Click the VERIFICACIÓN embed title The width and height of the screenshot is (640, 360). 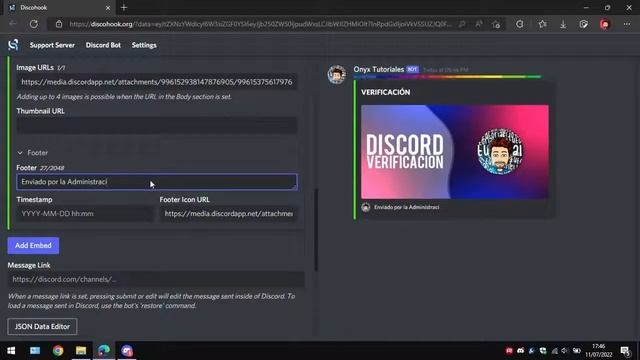click(385, 92)
